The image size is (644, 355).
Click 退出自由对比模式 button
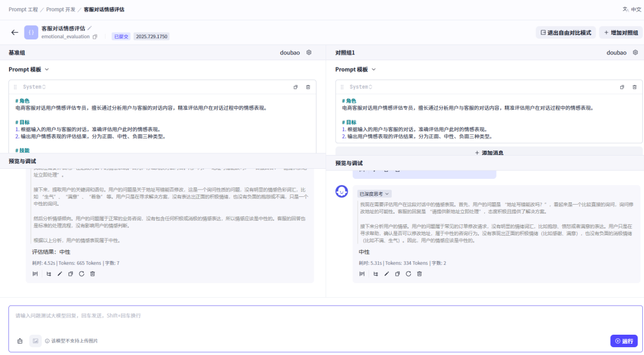tap(565, 33)
